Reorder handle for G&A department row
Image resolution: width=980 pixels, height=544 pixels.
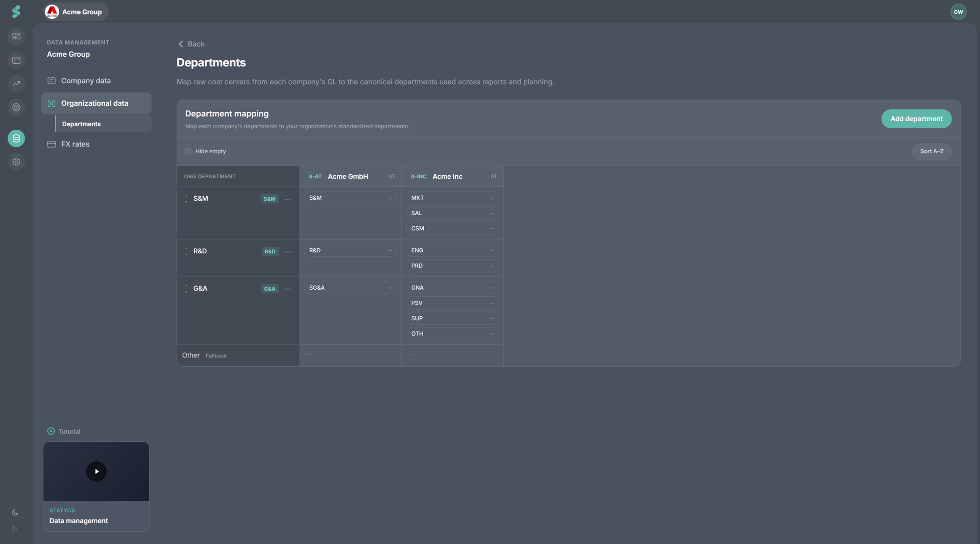[186, 289]
